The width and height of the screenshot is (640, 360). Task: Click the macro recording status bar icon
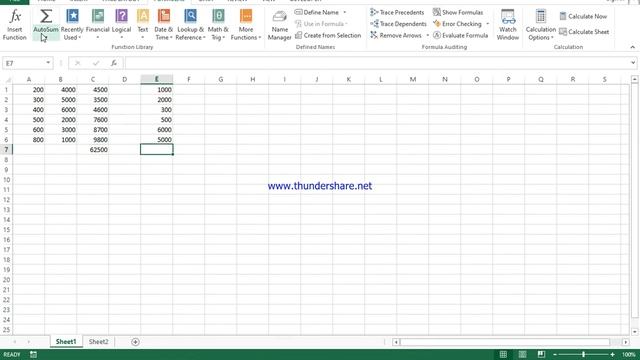point(33,355)
